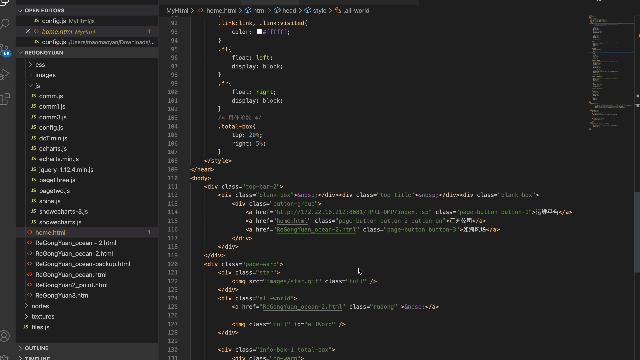
Task: Click the editor minimap preview
Action: click(x=611, y=73)
